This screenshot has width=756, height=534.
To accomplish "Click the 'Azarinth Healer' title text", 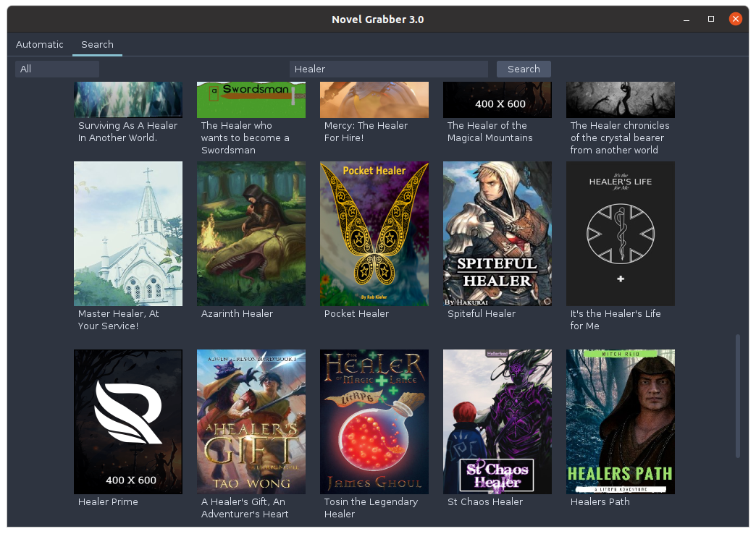I will pos(238,314).
